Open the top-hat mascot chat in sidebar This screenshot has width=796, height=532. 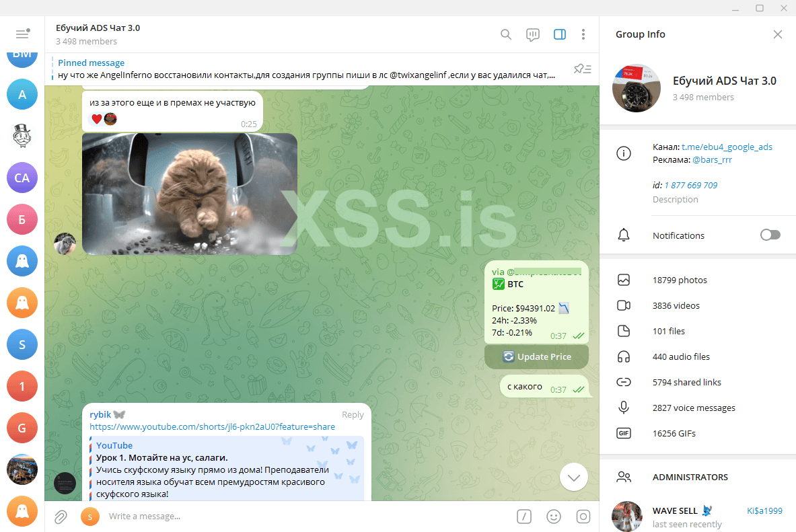click(x=22, y=136)
